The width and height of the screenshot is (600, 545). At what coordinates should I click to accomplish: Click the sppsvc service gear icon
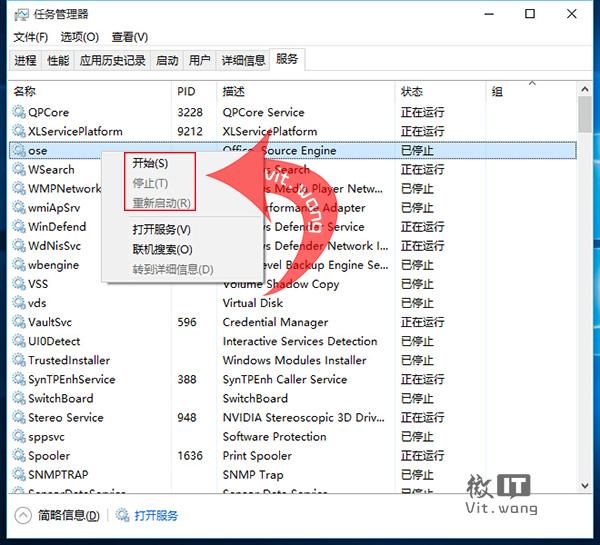click(19, 436)
